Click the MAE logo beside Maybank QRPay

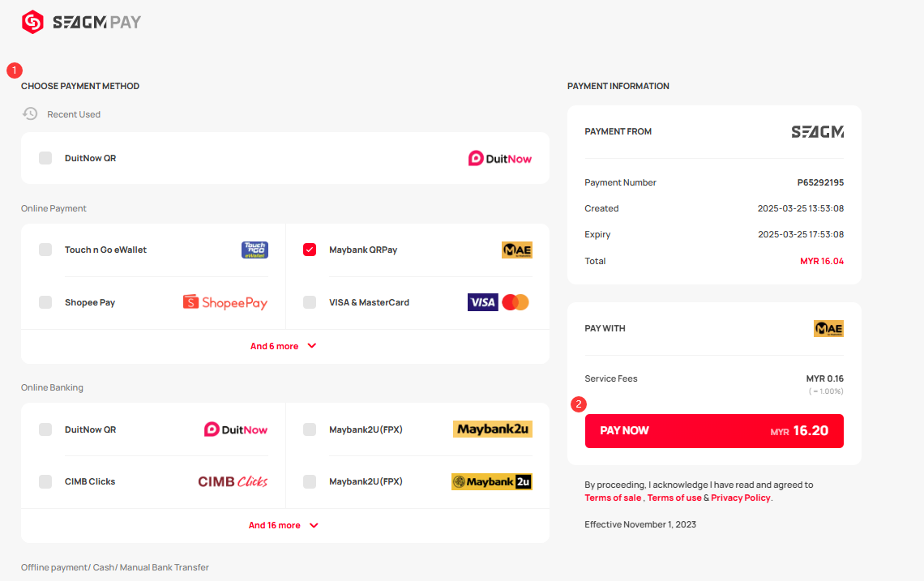pos(517,250)
